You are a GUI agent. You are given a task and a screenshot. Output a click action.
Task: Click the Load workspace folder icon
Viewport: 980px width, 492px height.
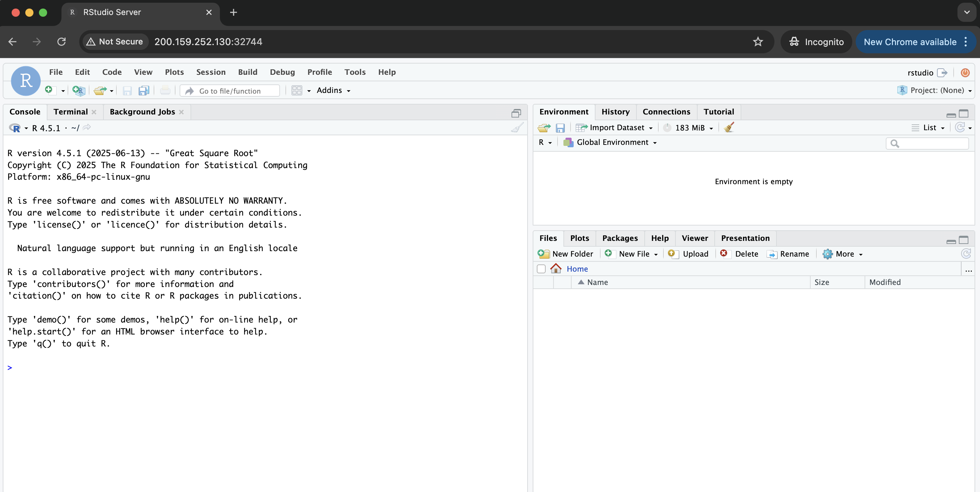pos(544,127)
